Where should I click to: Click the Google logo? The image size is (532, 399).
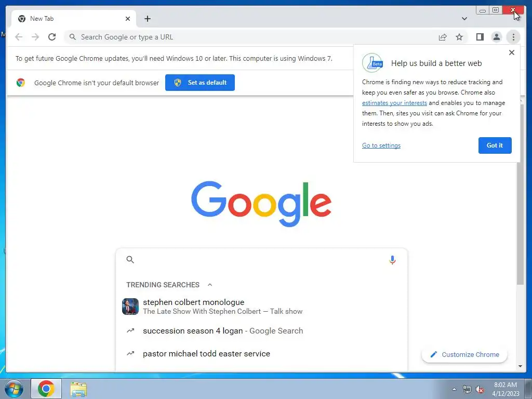pyautogui.click(x=261, y=204)
